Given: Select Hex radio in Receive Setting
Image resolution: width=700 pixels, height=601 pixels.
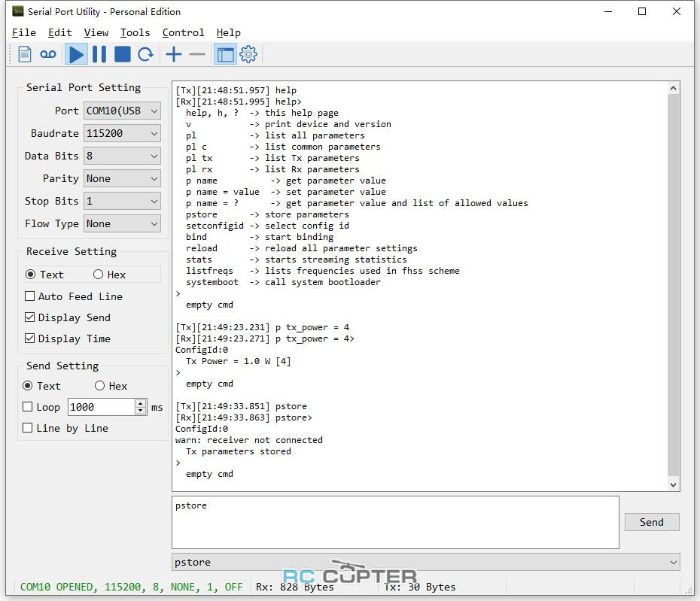Looking at the screenshot, I should [99, 275].
